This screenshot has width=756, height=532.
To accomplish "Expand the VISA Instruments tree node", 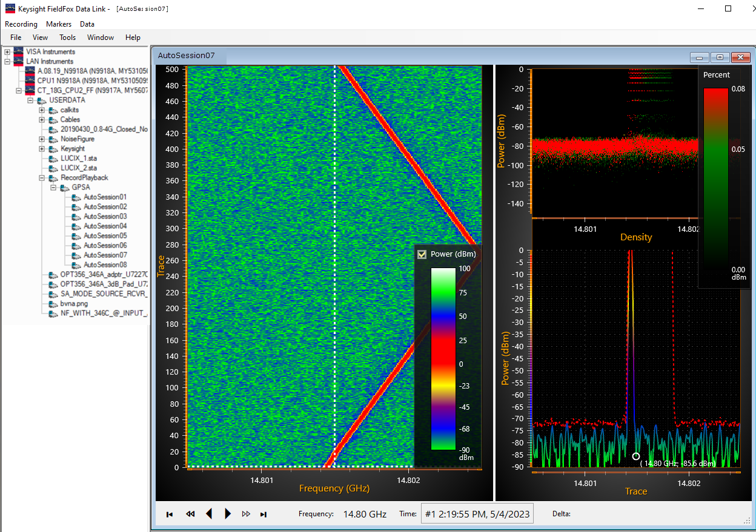I will tap(7, 52).
